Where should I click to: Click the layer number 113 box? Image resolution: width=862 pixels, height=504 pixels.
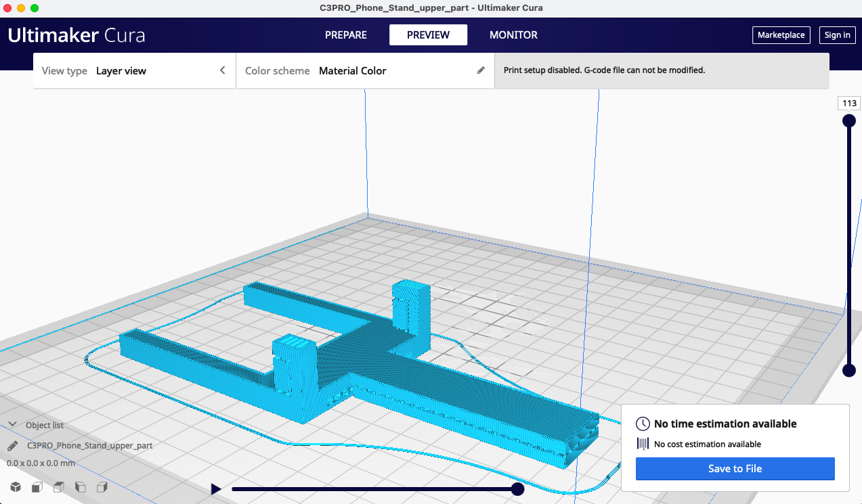click(x=849, y=104)
